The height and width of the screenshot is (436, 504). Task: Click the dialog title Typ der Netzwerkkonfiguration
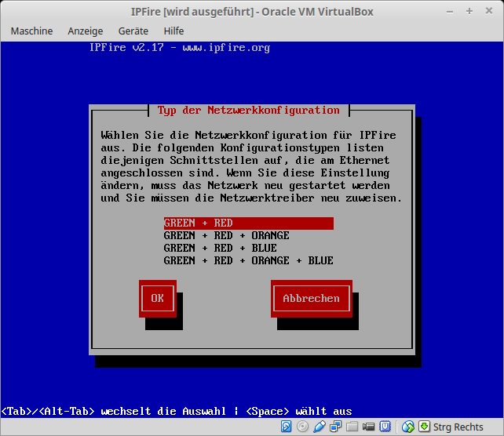pyautogui.click(x=248, y=111)
